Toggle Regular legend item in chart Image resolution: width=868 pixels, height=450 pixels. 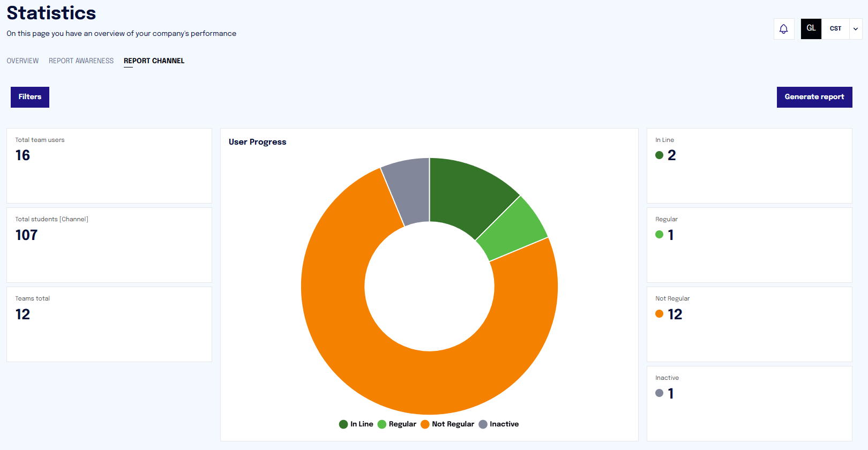click(x=397, y=424)
